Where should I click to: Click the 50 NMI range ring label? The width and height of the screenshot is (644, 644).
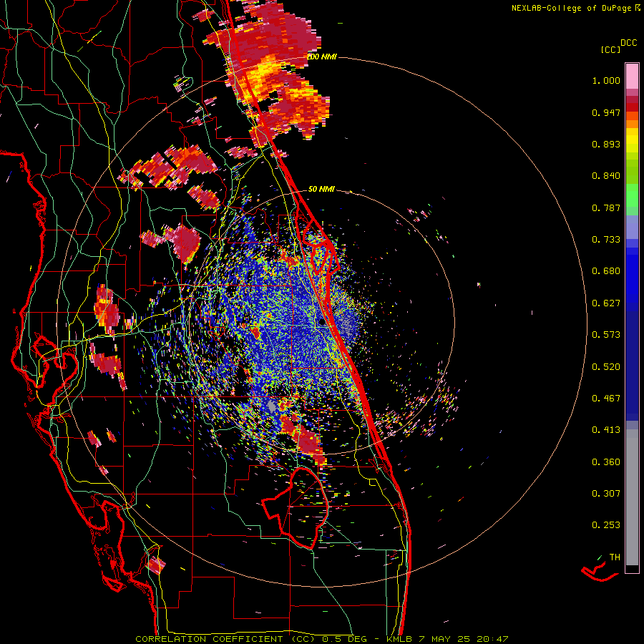pyautogui.click(x=321, y=190)
